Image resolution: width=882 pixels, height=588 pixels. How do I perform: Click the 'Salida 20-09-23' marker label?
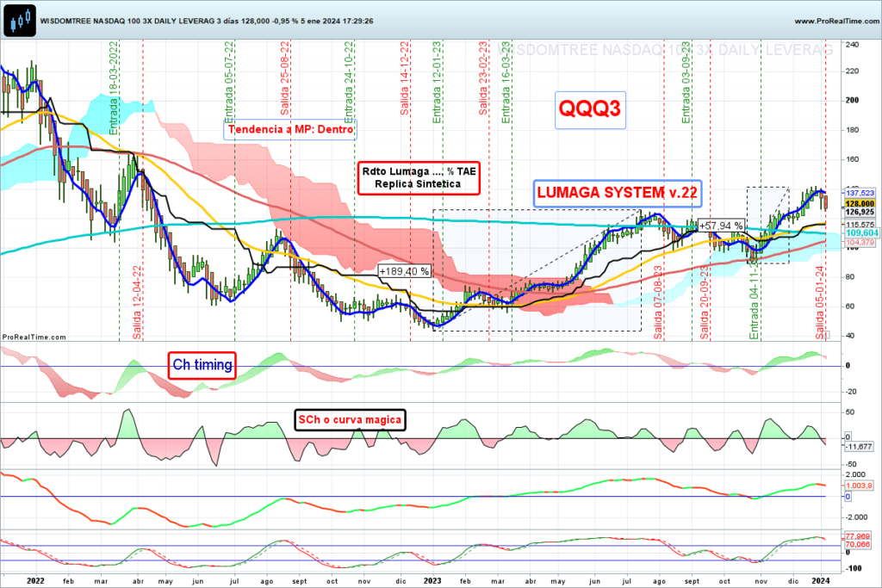tap(705, 302)
